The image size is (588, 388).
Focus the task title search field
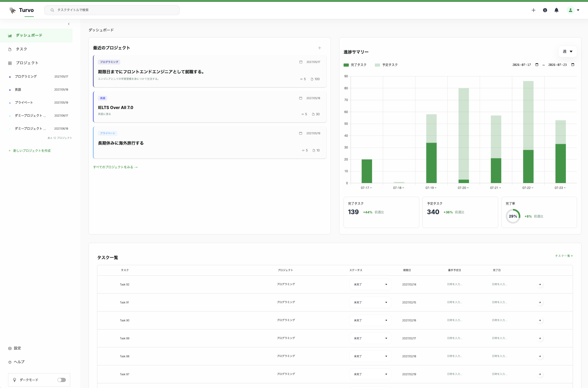(112, 10)
